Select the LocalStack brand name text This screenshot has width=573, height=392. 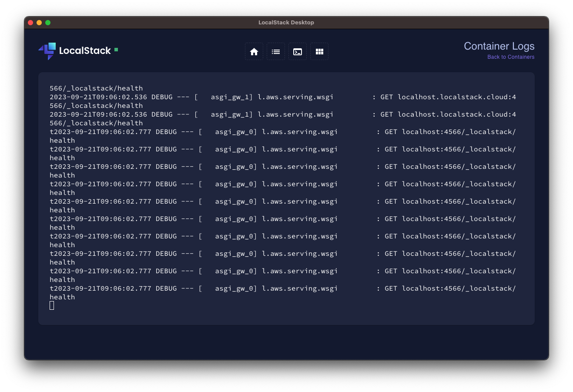pyautogui.click(x=85, y=51)
